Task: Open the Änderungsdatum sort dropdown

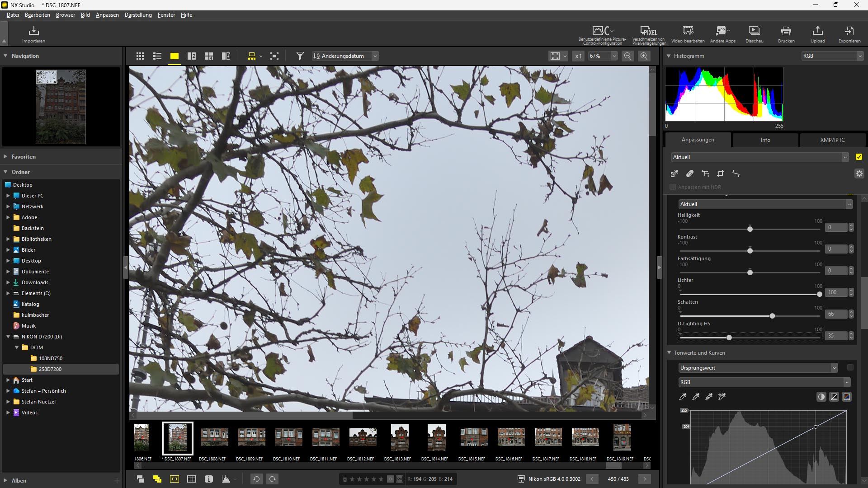Action: pos(375,56)
